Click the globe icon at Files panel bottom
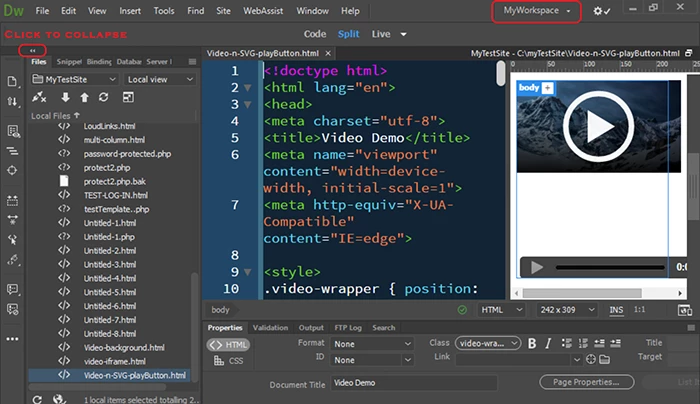Screen dimensions: 700x404 tap(58, 399)
